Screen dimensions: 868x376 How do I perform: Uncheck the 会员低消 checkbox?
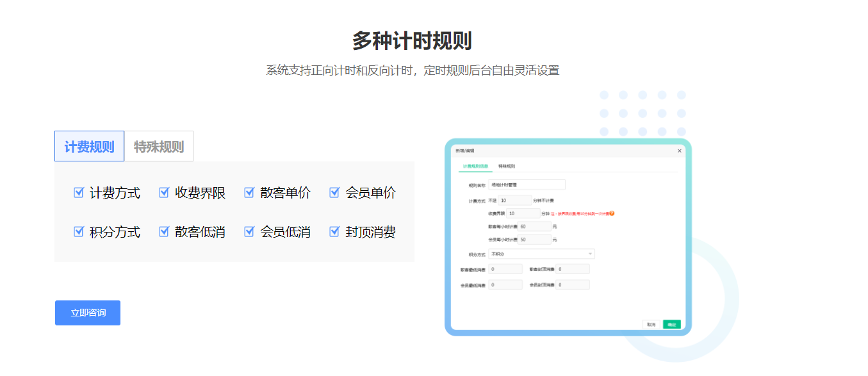249,232
